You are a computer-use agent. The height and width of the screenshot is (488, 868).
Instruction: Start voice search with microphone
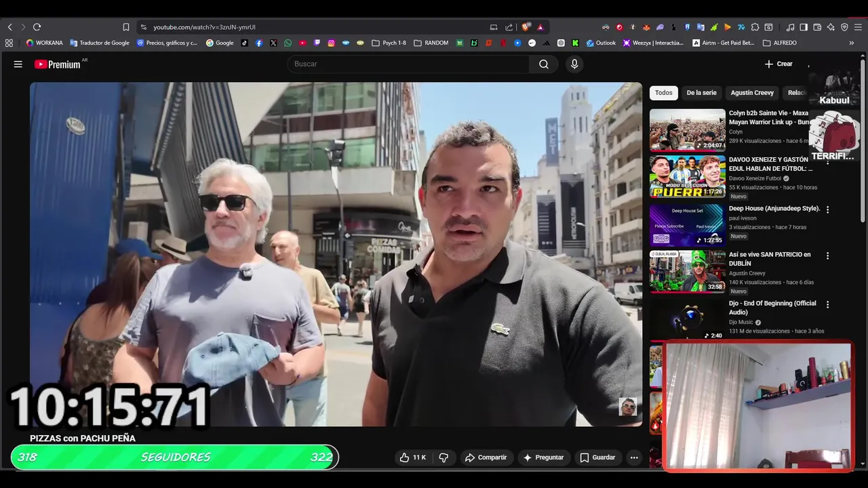pyautogui.click(x=574, y=64)
